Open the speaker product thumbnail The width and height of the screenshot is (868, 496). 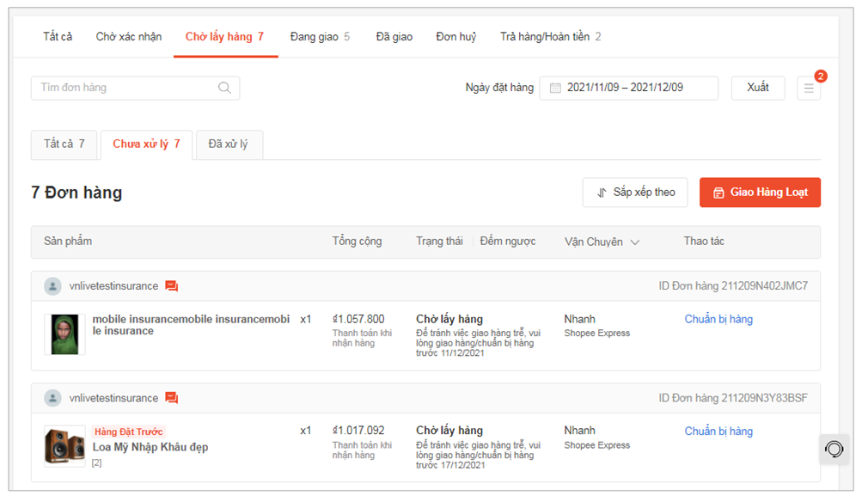point(65,446)
